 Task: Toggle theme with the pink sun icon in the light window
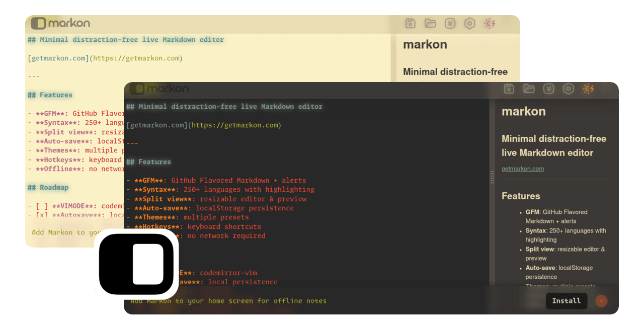click(490, 23)
